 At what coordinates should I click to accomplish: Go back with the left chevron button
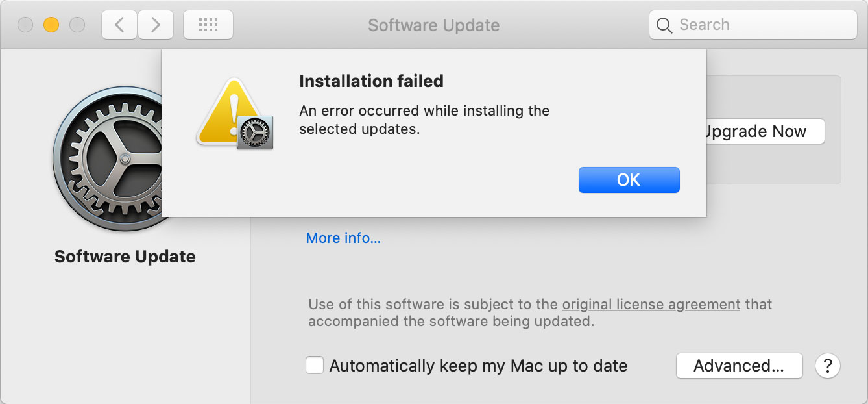tap(119, 25)
